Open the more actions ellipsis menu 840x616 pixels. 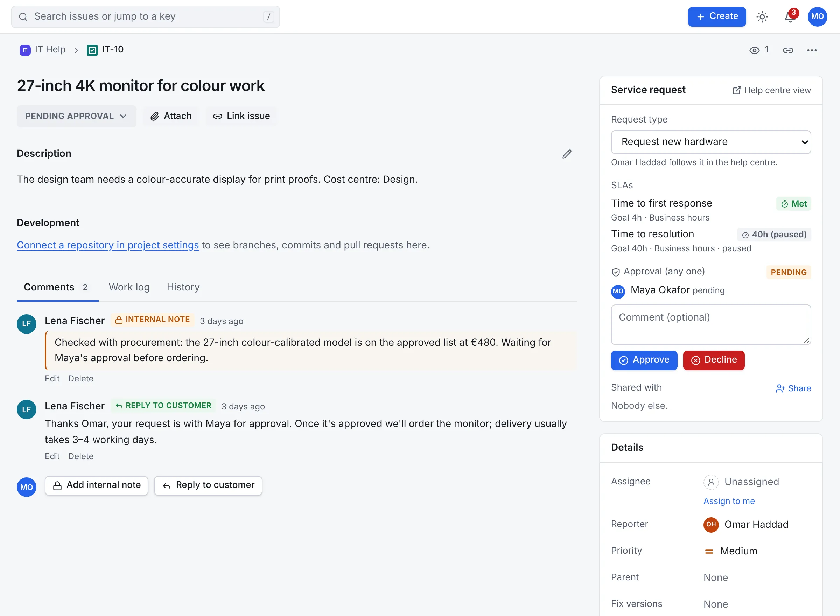(x=812, y=50)
